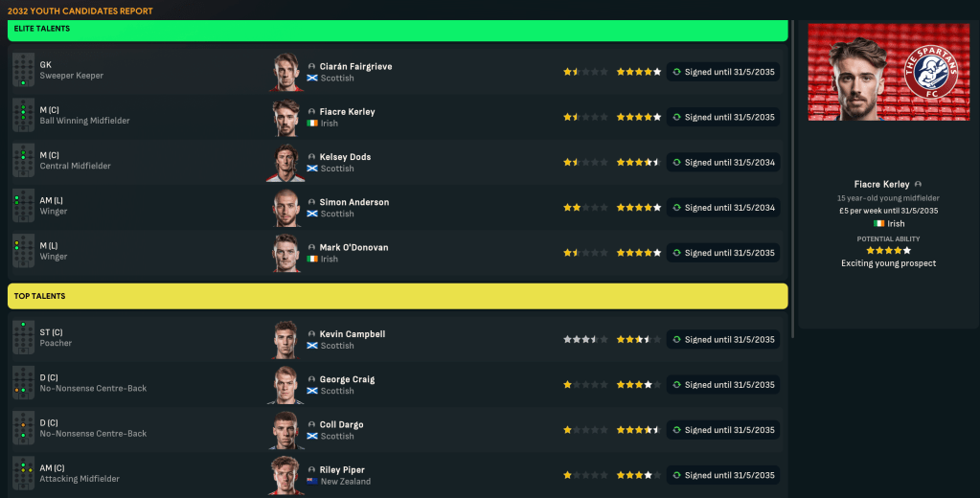Click George Craig's centre-back position pitch icon

coord(23,383)
